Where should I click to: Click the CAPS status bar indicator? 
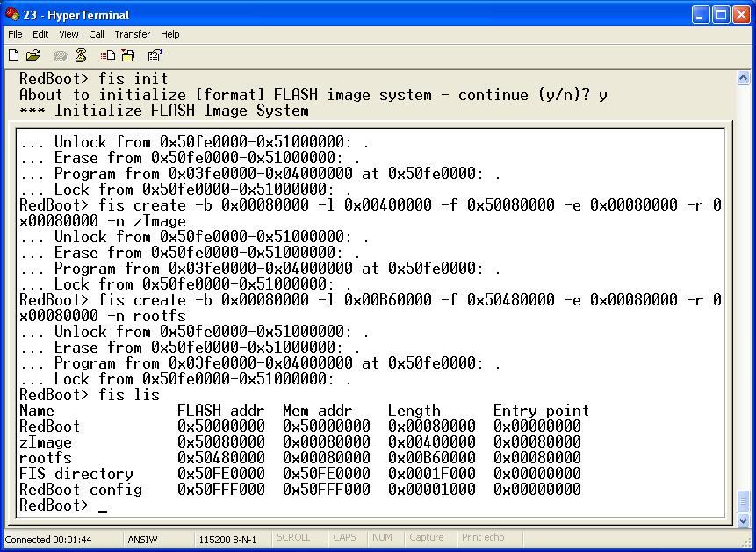(344, 537)
